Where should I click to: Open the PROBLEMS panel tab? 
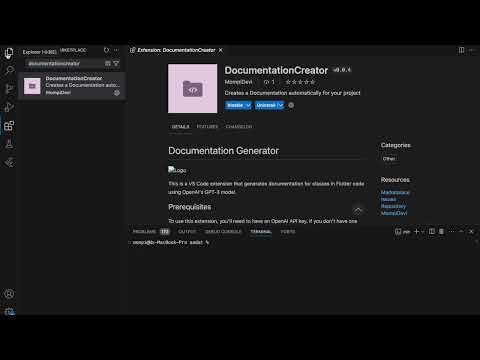[x=144, y=232]
